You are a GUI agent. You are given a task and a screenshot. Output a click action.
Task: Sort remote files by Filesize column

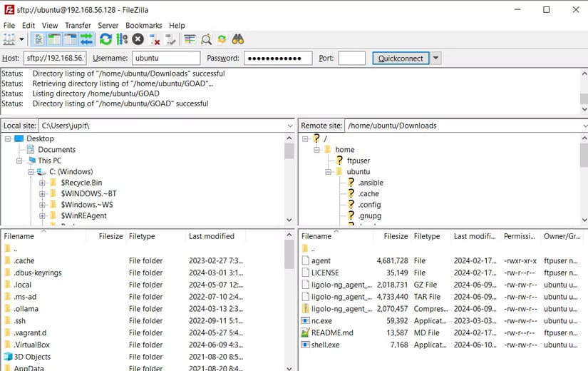(396, 236)
